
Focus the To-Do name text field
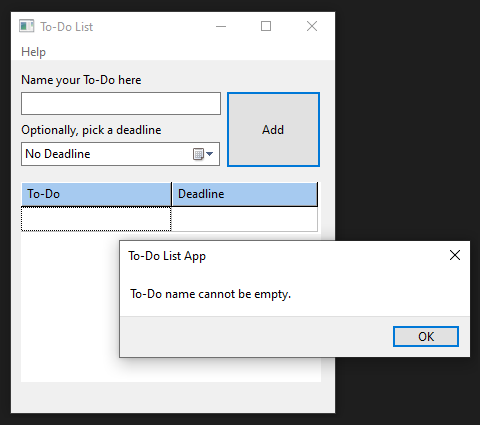[121, 104]
